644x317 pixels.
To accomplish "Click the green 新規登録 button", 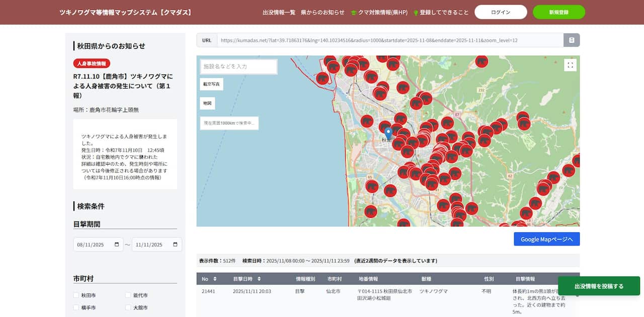I will [558, 12].
